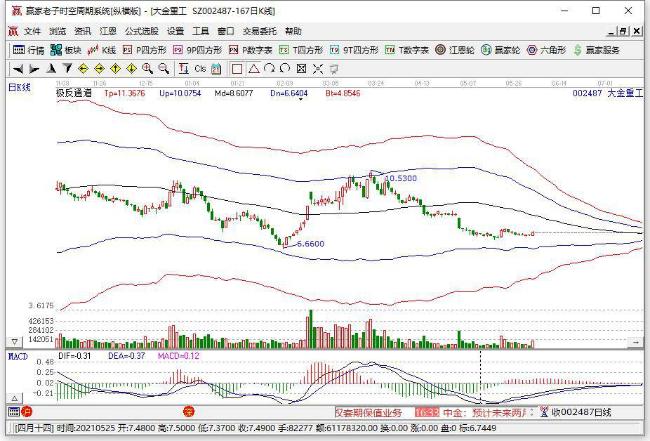Image resolution: width=650 pixels, height=441 pixels.
Task: Open the 帮助 menu
Action: pos(293,31)
